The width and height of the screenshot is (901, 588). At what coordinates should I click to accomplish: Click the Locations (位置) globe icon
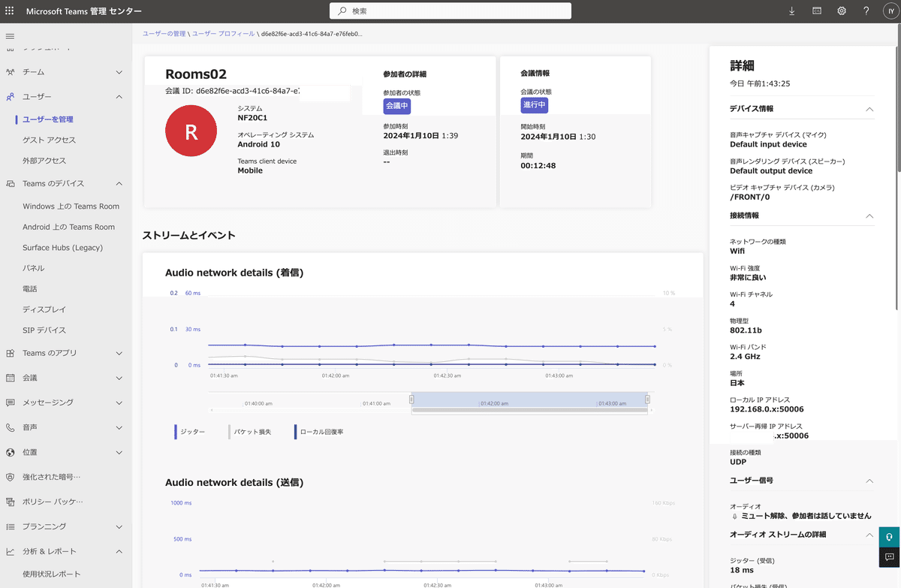(10, 452)
